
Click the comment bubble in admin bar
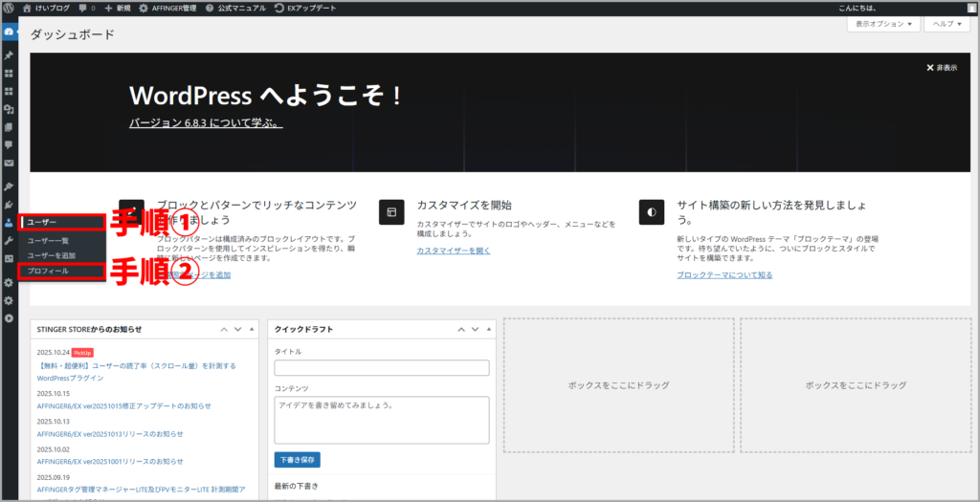point(84,8)
